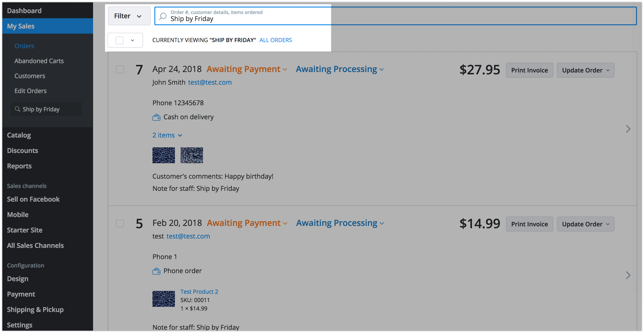Open the Test Product 2 link
The height and width of the screenshot is (333, 644).
(199, 292)
